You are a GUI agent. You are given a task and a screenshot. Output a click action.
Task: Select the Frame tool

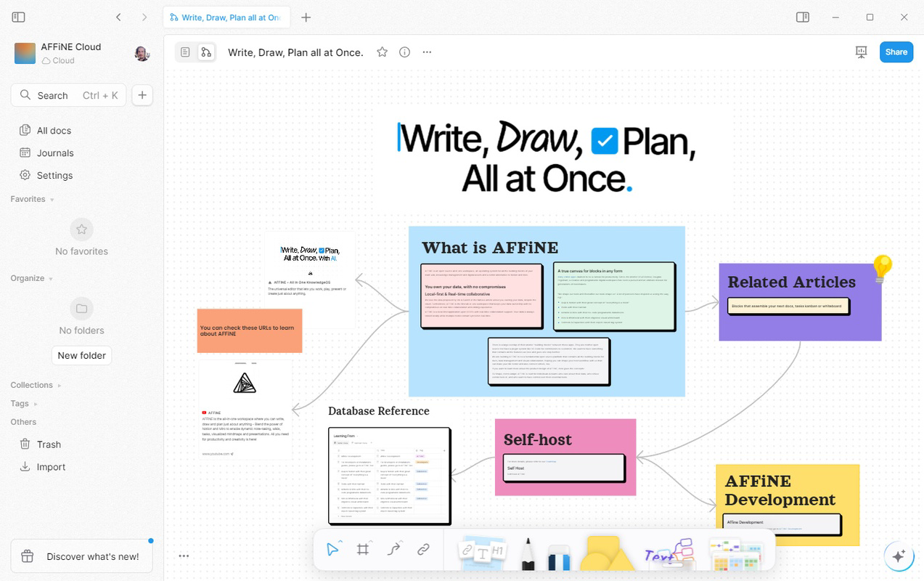(x=363, y=550)
